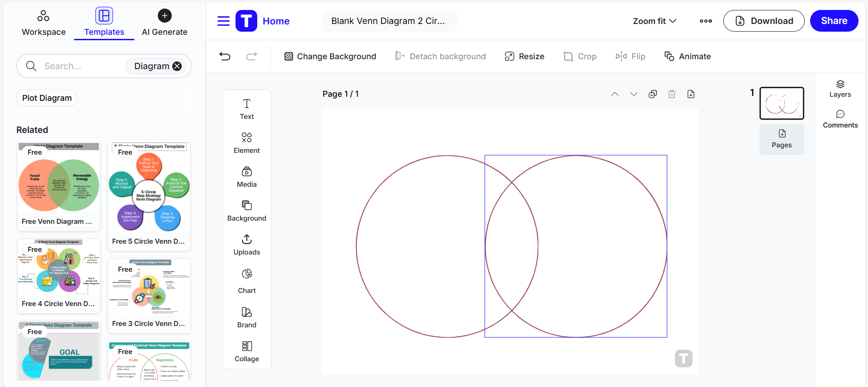Screen dimensions: 868x387
Task: Open the Uploads panel
Action: (247, 245)
